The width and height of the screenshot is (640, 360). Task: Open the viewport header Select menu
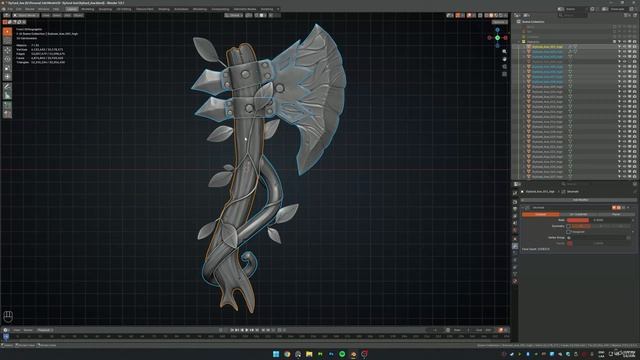point(57,16)
